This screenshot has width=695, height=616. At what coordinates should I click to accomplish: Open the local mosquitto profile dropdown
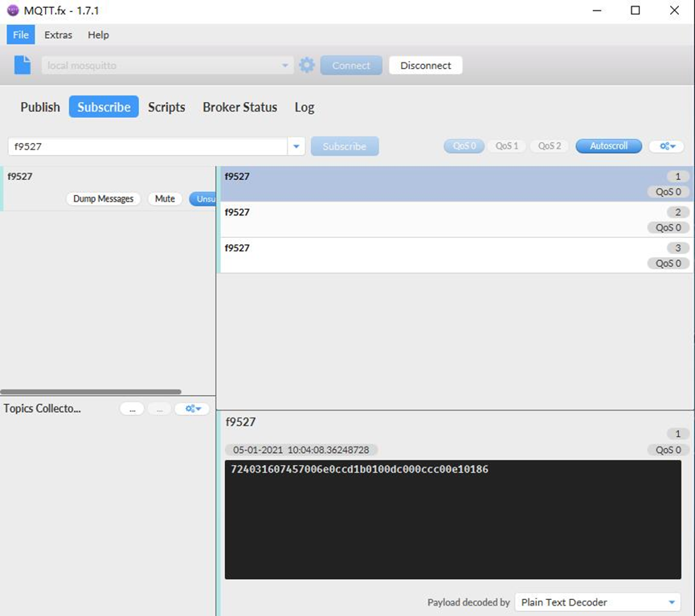click(284, 65)
